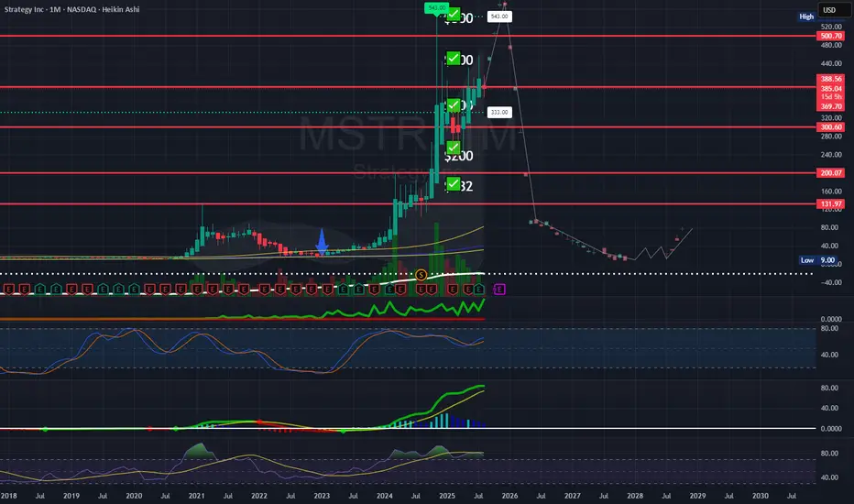Image resolution: width=854 pixels, height=504 pixels.
Task: Select the 385.04 current price label
Action: coord(831,88)
